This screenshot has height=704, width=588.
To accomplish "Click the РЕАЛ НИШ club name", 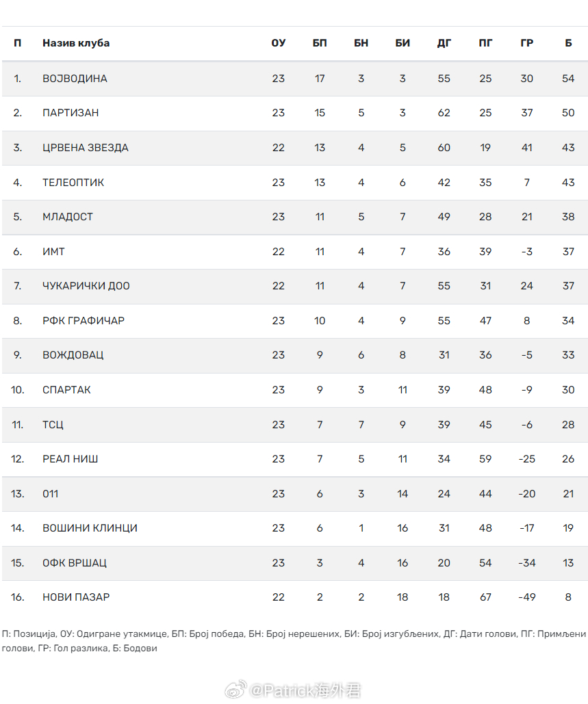I will click(70, 459).
